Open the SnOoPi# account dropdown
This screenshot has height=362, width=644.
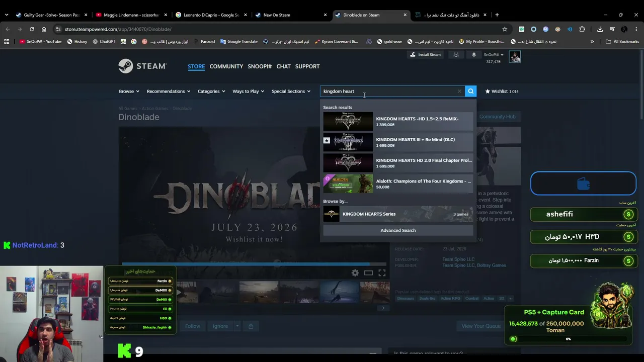coord(494,55)
